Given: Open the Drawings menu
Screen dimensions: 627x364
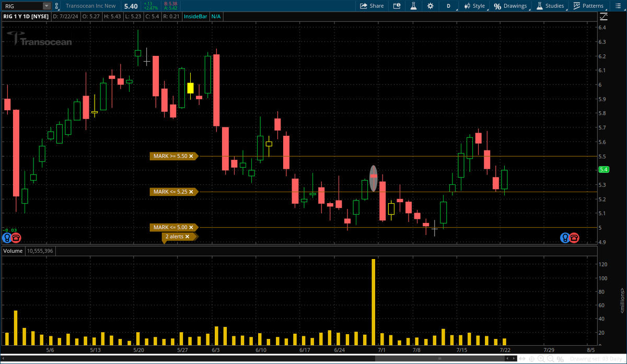Looking at the screenshot, I should (511, 6).
